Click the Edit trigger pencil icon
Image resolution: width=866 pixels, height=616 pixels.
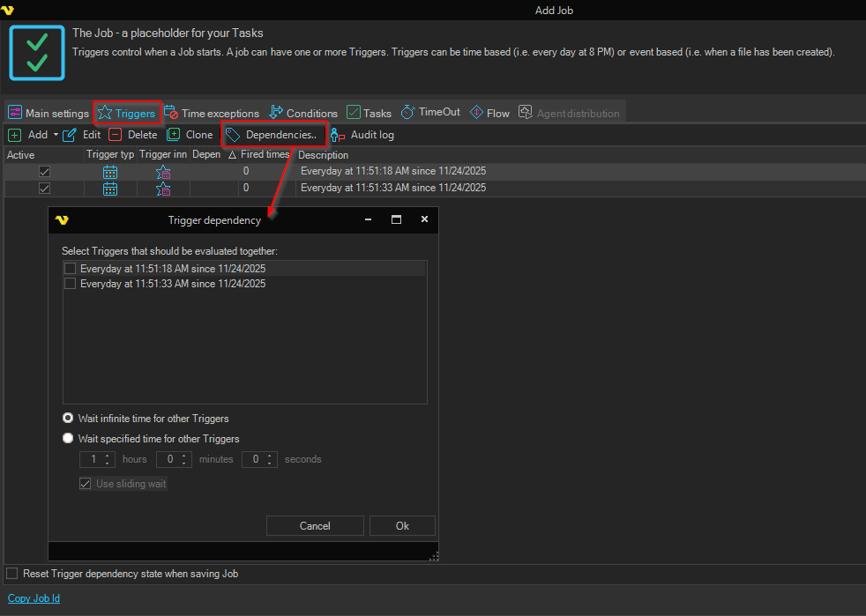pyautogui.click(x=70, y=135)
